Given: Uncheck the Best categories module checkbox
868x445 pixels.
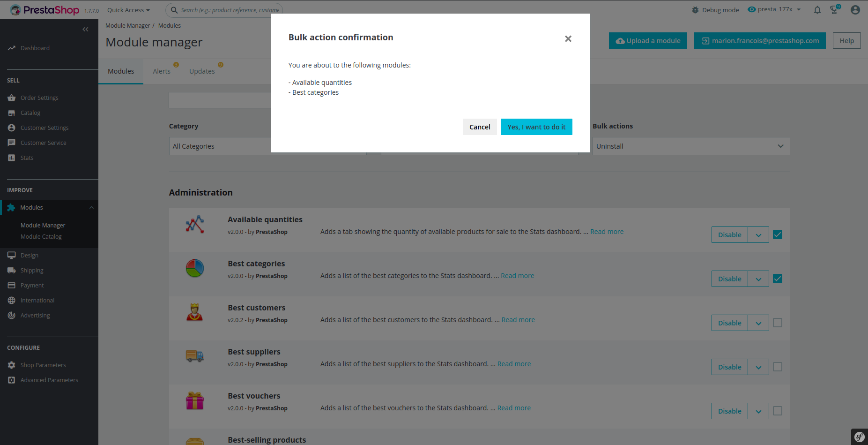Looking at the screenshot, I should (x=778, y=279).
